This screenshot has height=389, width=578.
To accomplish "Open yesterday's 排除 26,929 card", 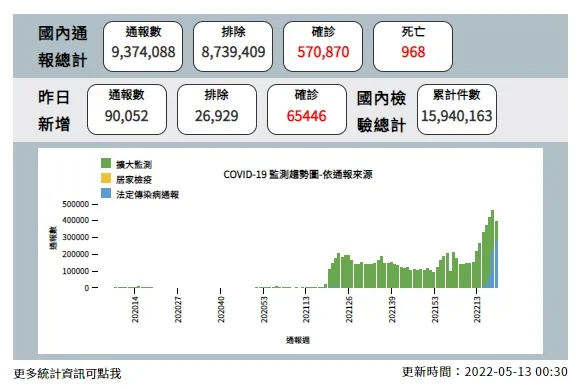I will [x=217, y=110].
